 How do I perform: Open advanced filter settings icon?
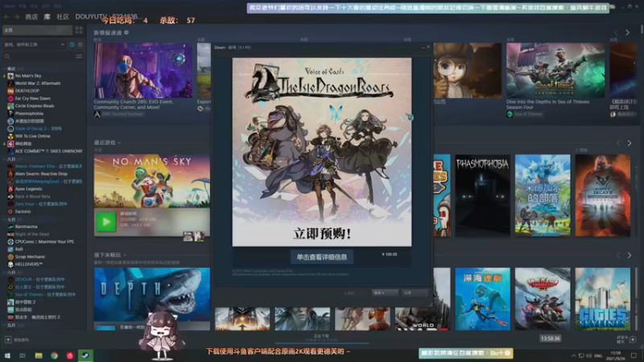[79, 56]
